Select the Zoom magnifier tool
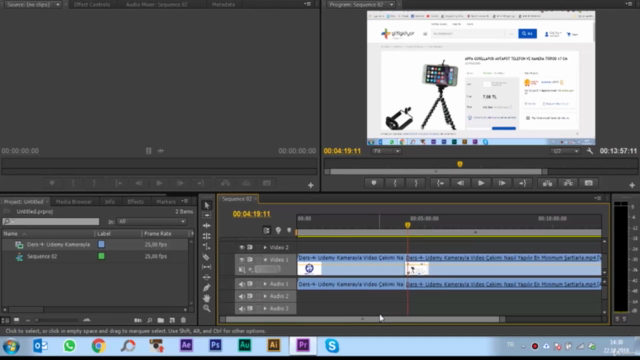 (207, 308)
